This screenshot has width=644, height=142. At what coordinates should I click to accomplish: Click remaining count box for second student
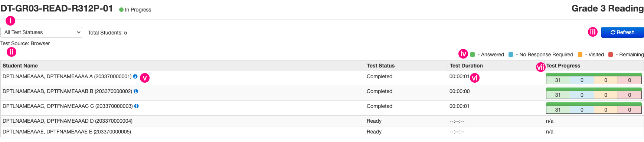630,95
